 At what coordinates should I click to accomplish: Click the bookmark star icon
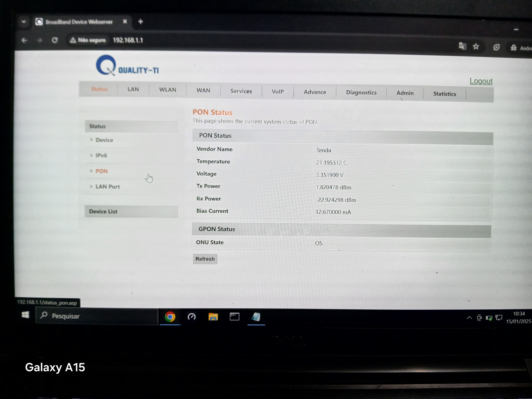(476, 46)
